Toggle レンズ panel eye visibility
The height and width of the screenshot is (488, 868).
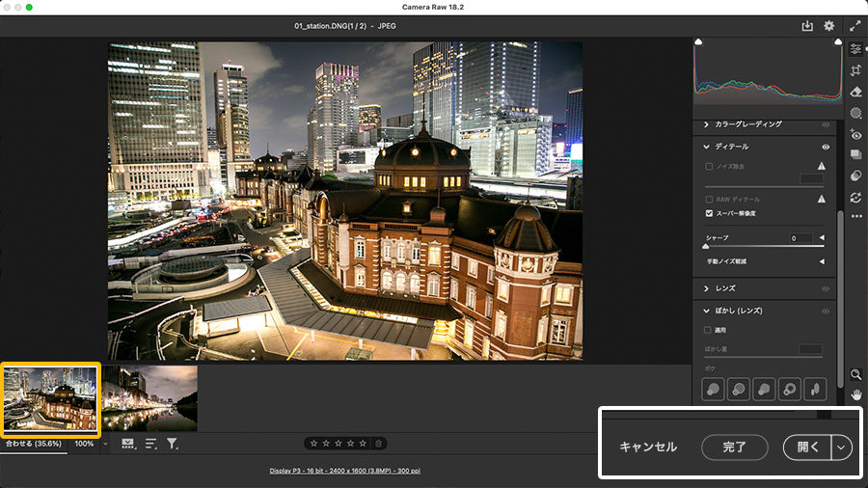pyautogui.click(x=826, y=288)
